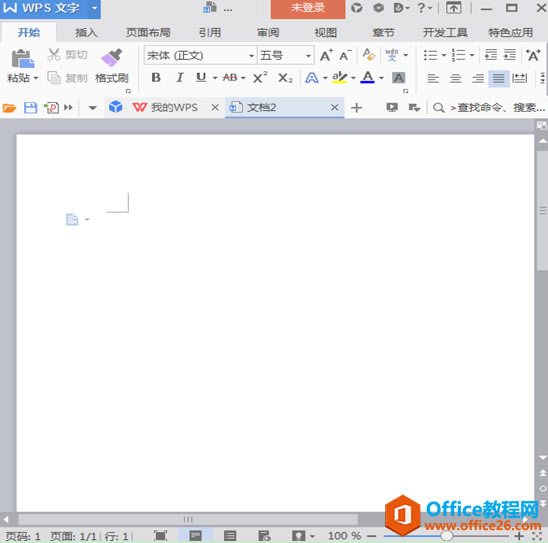Open the 页面布局 ribbon tab
The height and width of the screenshot is (543, 548).
(148, 32)
